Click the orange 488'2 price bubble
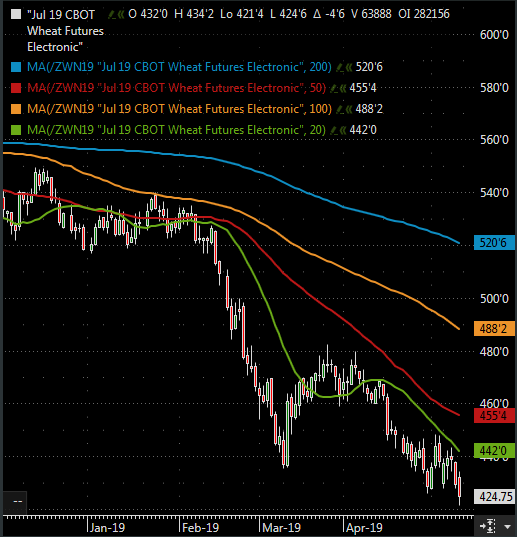Viewport: 517px width, 537px height. click(x=494, y=328)
